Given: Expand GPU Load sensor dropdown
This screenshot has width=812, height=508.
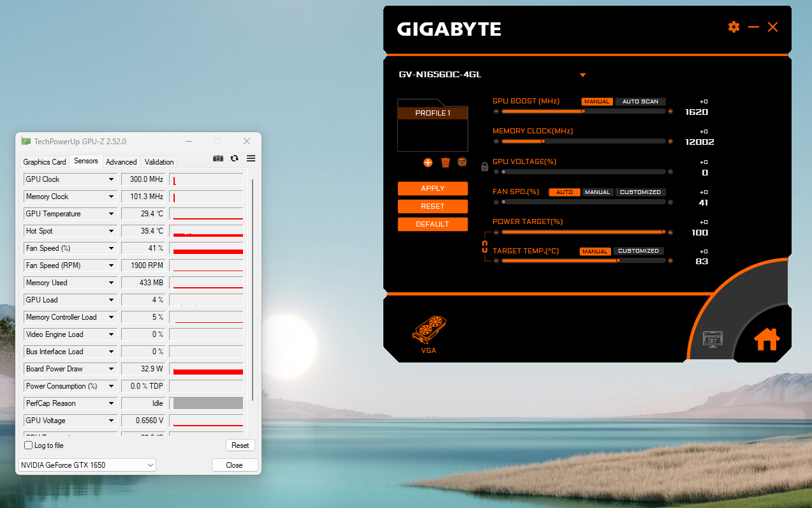Looking at the screenshot, I should click(112, 300).
